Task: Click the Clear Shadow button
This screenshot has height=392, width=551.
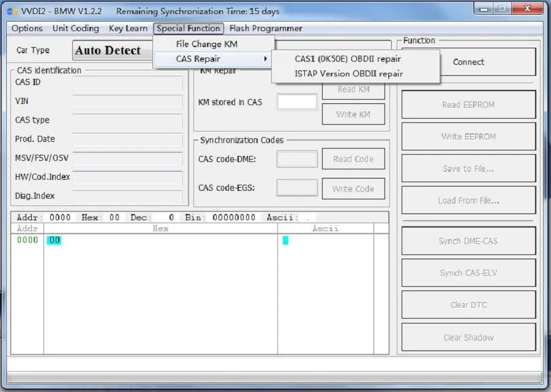Action: pos(468,337)
